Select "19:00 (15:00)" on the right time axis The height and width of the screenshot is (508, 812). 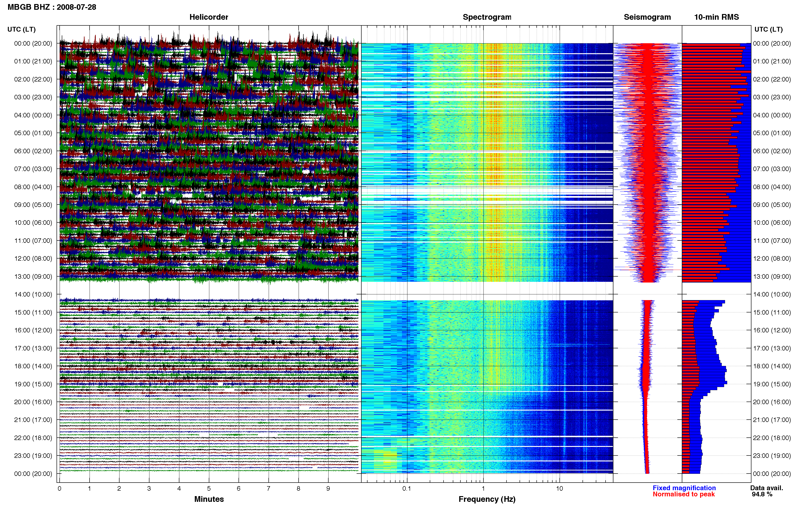coord(772,384)
